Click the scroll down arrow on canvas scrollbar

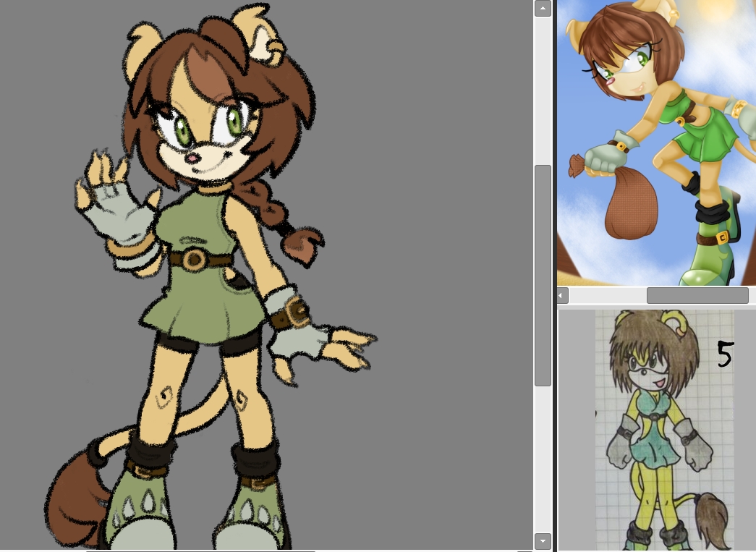tap(543, 541)
